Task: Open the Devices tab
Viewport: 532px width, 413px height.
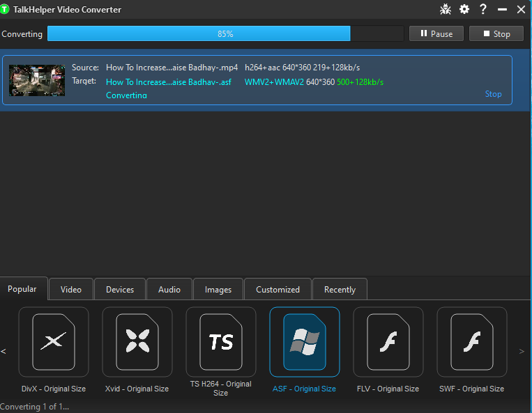Action: tap(120, 290)
